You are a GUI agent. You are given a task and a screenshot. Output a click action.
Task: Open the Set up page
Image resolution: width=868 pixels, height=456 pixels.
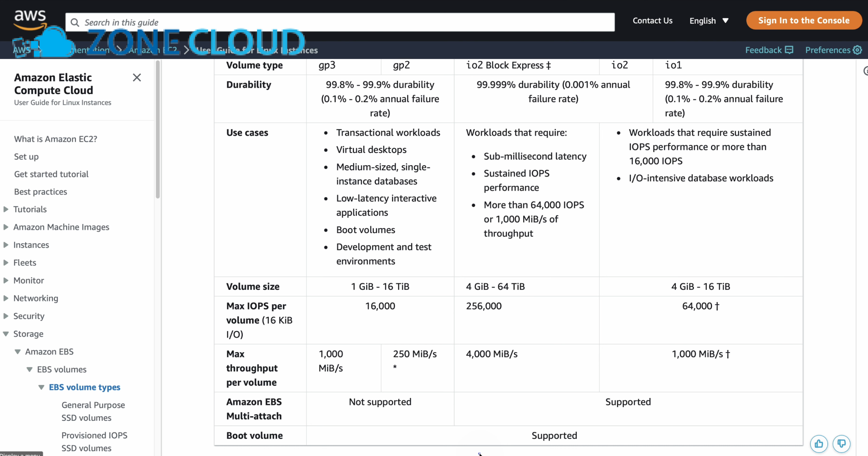(26, 157)
